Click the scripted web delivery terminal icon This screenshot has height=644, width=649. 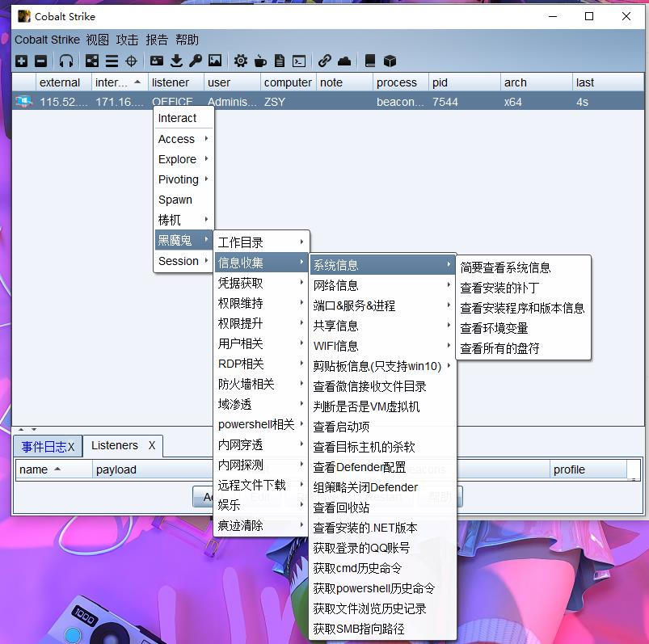299,61
